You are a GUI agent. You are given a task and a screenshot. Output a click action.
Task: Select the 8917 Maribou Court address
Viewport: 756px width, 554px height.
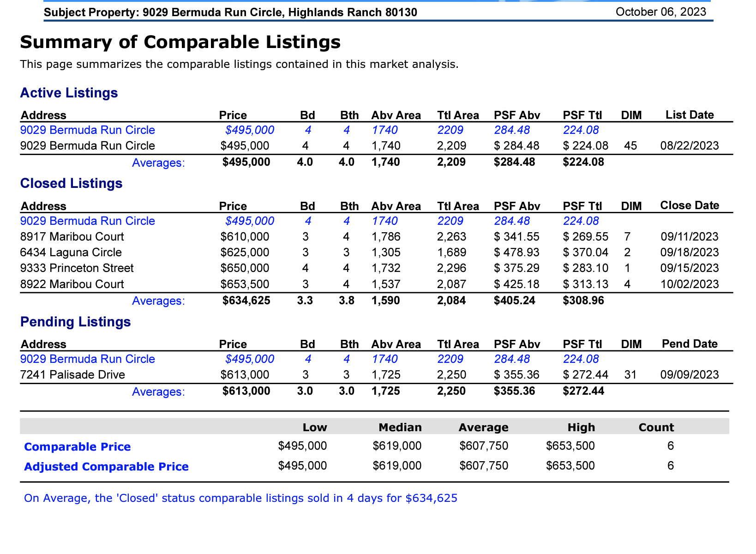[72, 237]
